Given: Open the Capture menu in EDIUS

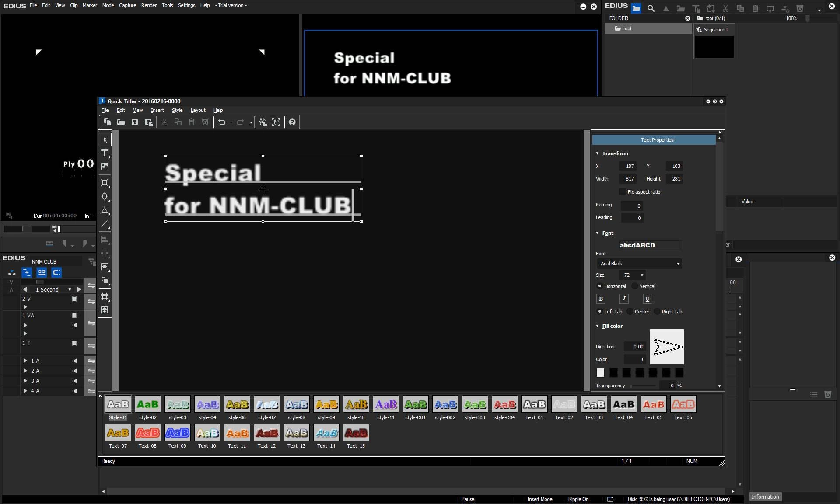Looking at the screenshot, I should tap(128, 5).
